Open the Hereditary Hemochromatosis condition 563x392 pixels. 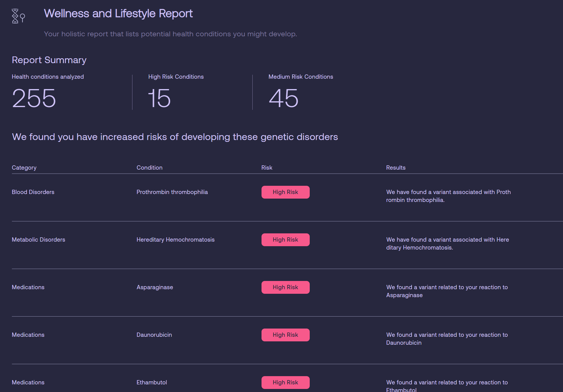click(x=175, y=240)
